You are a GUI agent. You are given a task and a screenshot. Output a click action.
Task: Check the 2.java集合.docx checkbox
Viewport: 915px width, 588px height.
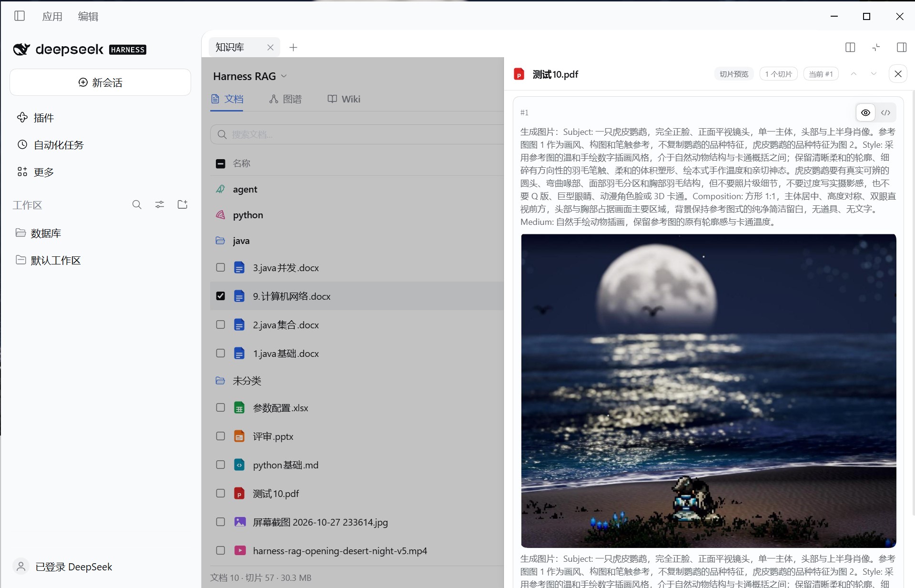tap(220, 324)
